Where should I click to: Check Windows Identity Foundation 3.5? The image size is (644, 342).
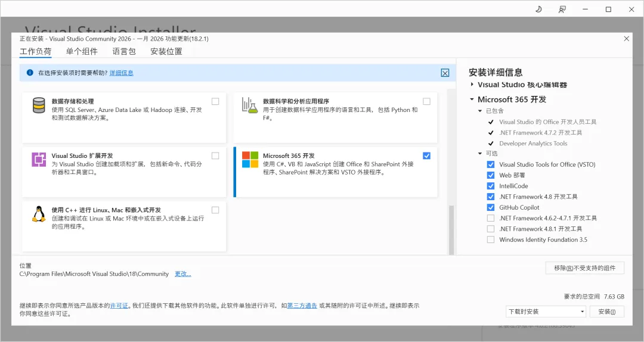coord(490,240)
